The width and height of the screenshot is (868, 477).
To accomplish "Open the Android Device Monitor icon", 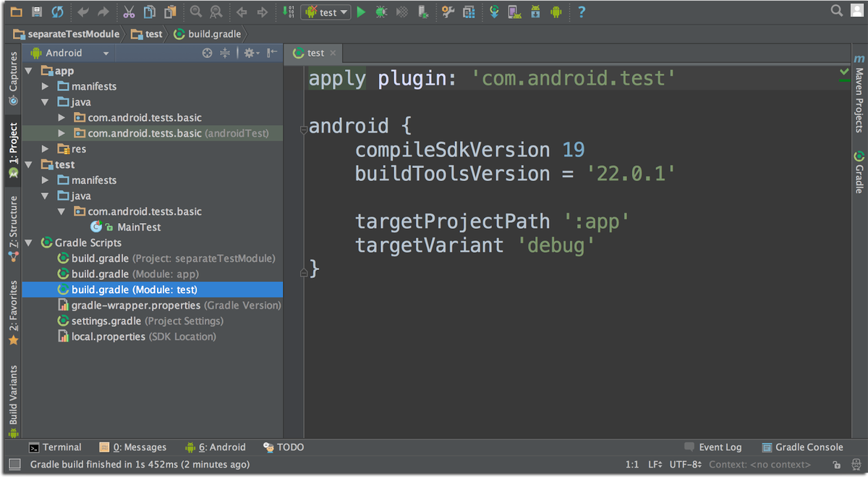I will click(x=556, y=12).
